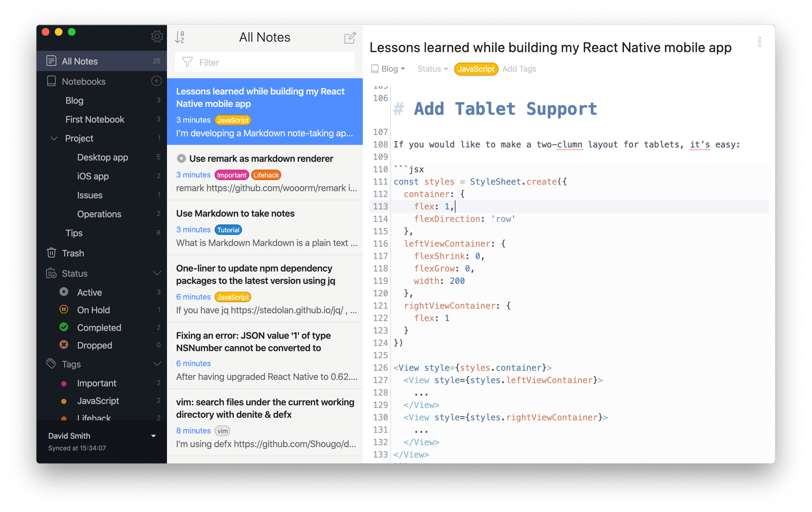Open the Trash bin in sidebar

pyautogui.click(x=73, y=253)
